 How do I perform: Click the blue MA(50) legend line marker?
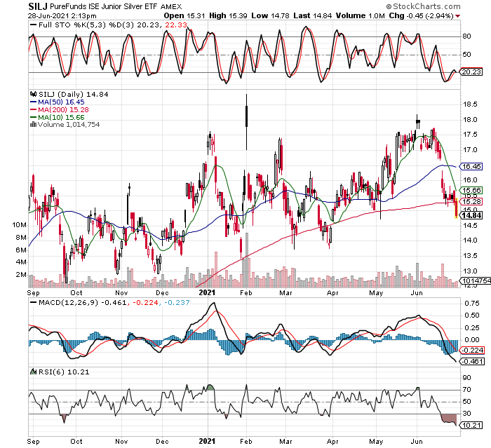tap(33, 102)
